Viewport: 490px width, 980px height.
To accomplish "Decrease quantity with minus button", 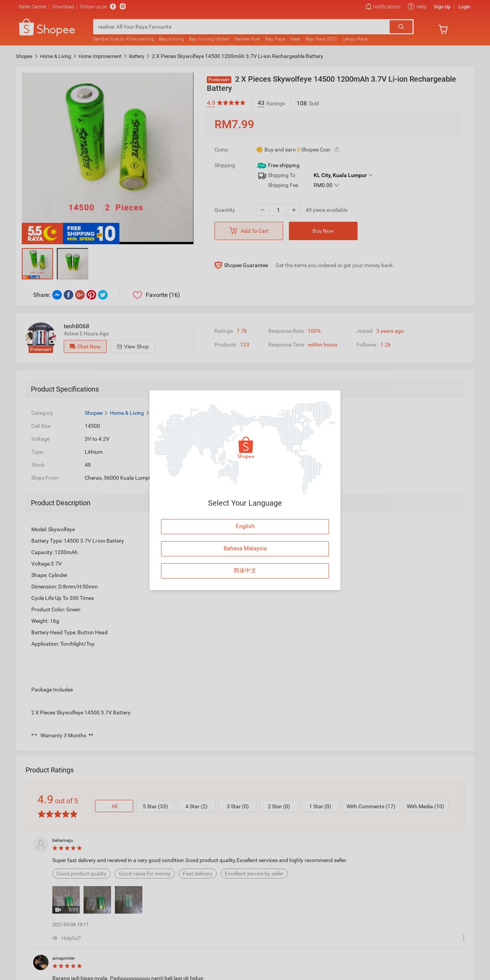I will tap(263, 210).
